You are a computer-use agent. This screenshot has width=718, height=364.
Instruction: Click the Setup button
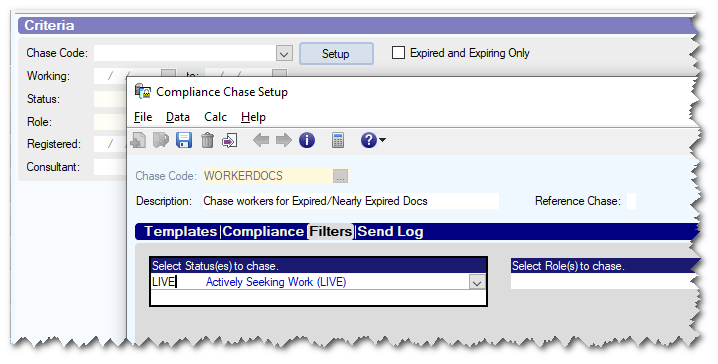point(336,54)
